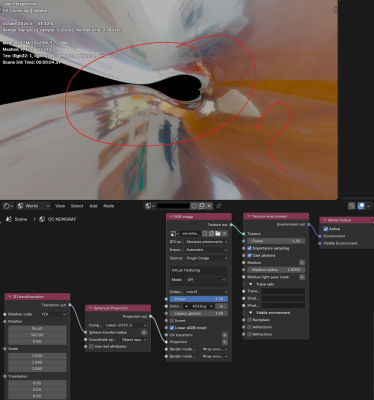This screenshot has width=374, height=400.
Task: Open the editor type selector in node editor header
Action: coord(8,206)
